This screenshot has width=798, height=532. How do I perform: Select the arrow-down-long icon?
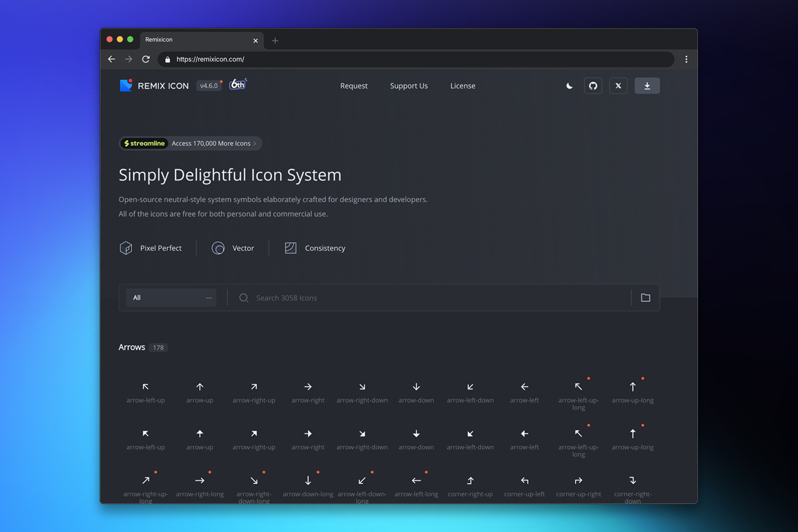pyautogui.click(x=308, y=481)
